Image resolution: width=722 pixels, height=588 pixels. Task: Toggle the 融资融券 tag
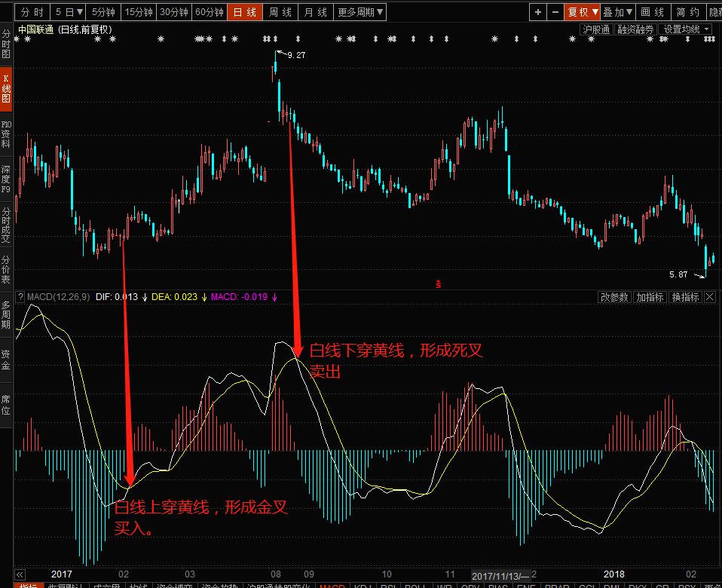[x=635, y=29]
